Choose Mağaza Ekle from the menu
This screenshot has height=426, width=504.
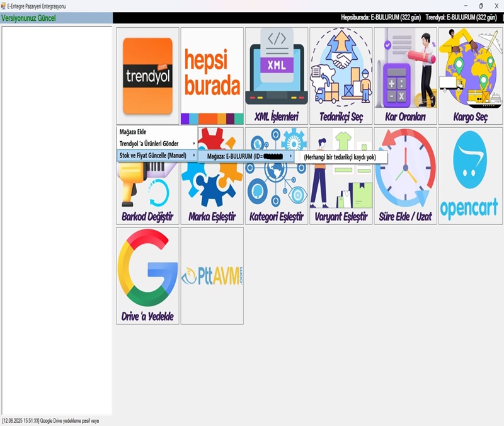point(157,132)
